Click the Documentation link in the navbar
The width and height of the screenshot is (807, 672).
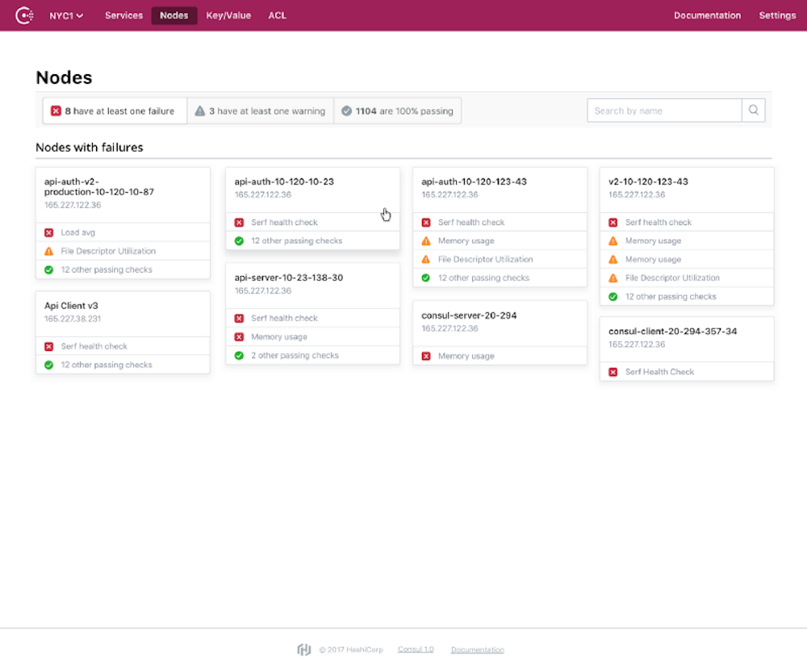pos(707,15)
